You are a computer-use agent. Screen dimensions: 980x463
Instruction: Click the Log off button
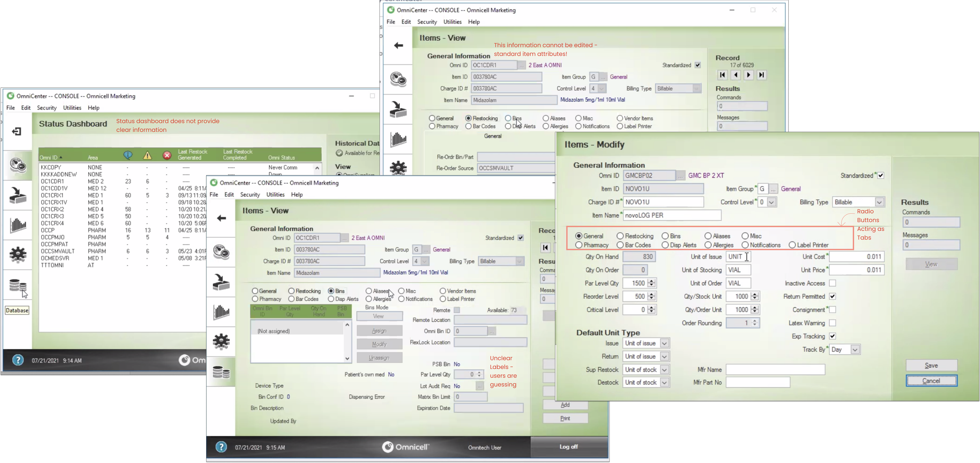569,447
